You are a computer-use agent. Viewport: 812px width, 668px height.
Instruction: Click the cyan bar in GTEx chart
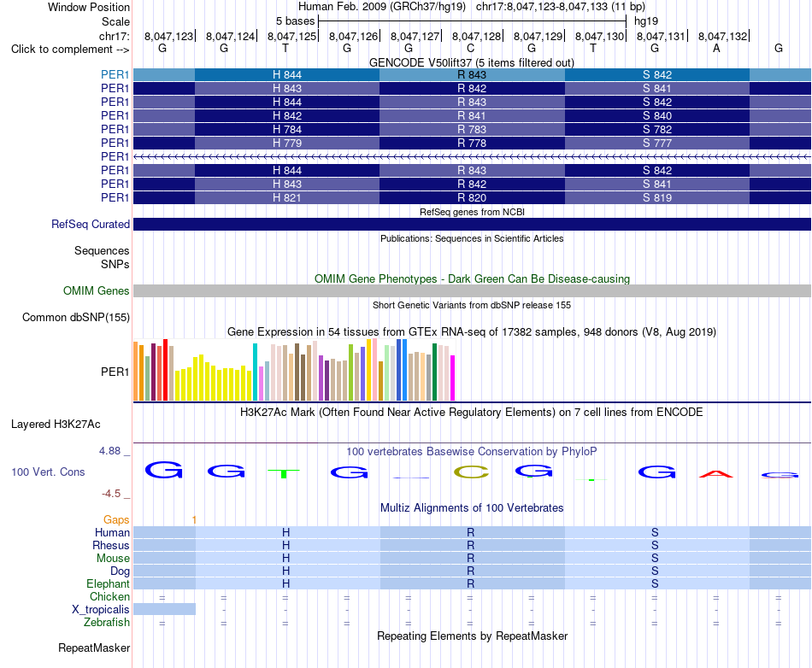click(x=255, y=372)
